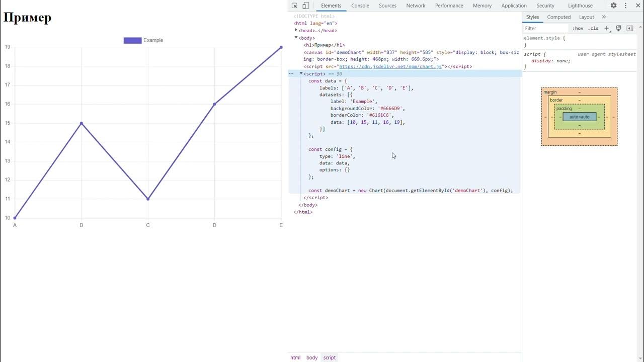Click the Пример page heading
644x362 pixels.
tap(28, 18)
